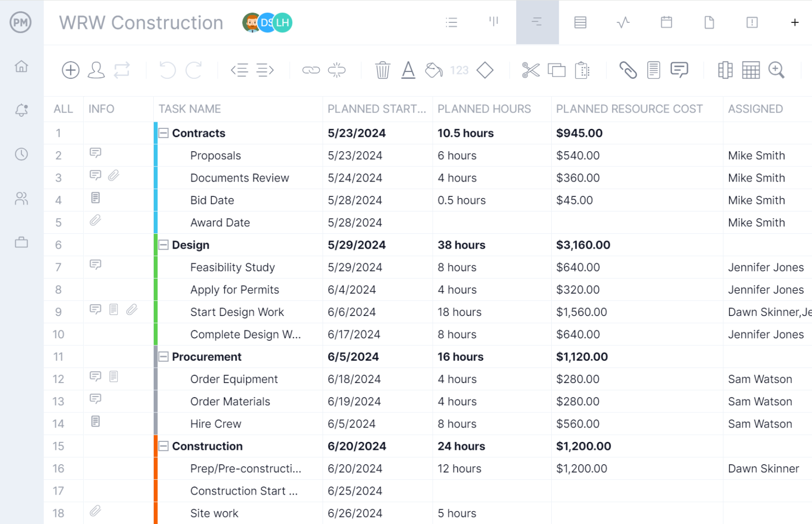This screenshot has width=812, height=524.
Task: Click the Copy icon in toolbar
Action: [557, 70]
